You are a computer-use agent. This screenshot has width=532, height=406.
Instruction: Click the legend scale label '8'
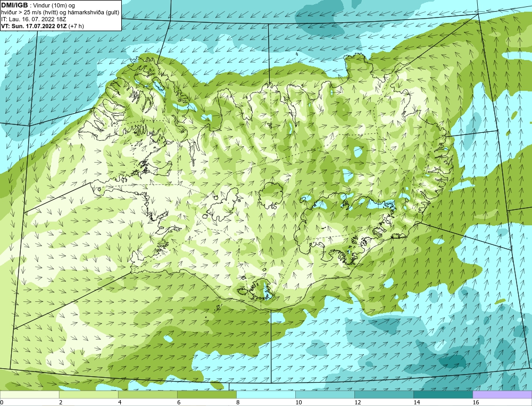[238, 402]
